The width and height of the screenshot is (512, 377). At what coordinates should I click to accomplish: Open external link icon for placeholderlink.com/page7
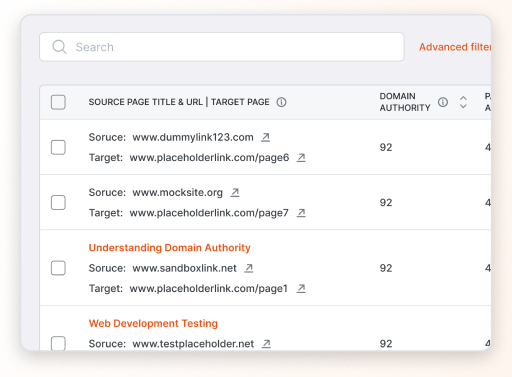(301, 213)
